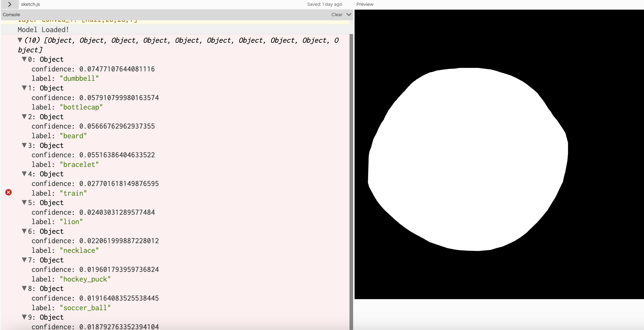Viewport: 644px width, 330px height.
Task: Collapse object 9 entry triangle
Action: (x=24, y=317)
